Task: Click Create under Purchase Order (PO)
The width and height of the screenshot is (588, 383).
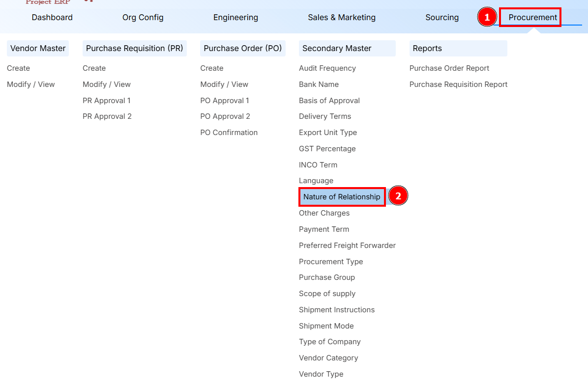Action: [x=212, y=68]
